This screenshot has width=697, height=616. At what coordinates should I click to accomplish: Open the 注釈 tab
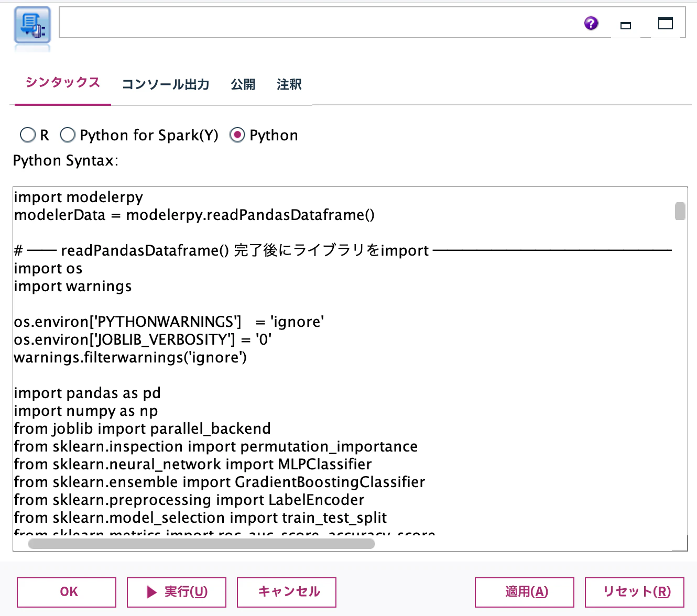[289, 84]
